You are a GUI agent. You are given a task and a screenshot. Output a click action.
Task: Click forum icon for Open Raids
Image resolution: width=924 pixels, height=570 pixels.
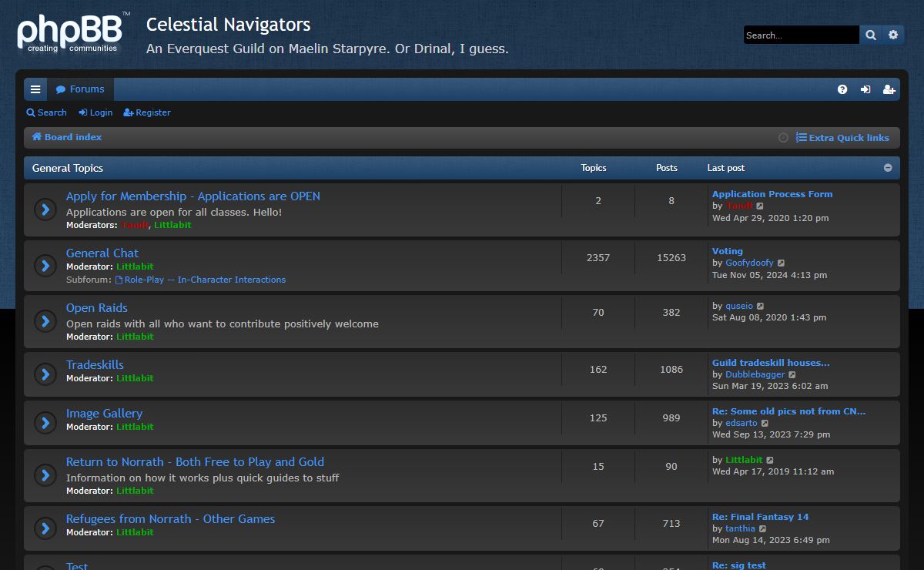tap(45, 321)
